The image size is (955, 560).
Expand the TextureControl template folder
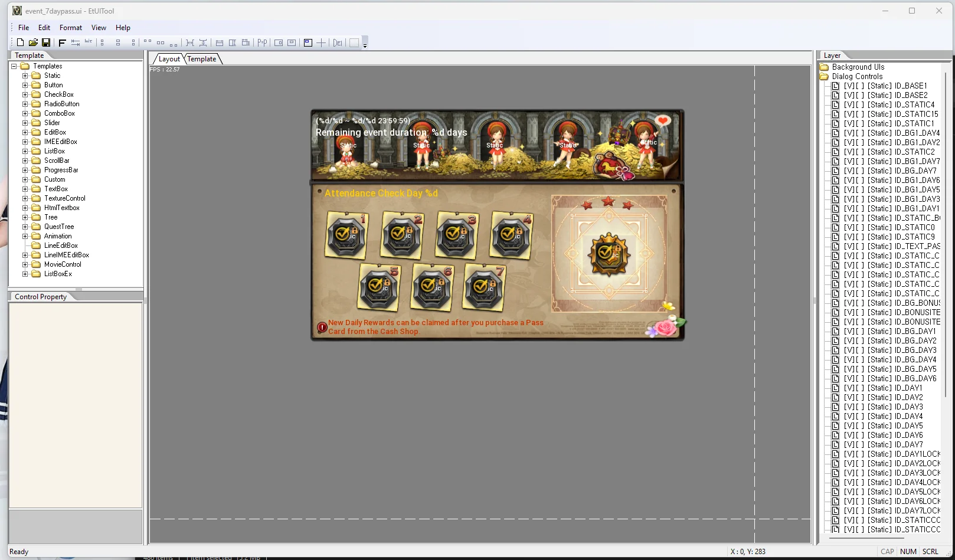coord(25,198)
